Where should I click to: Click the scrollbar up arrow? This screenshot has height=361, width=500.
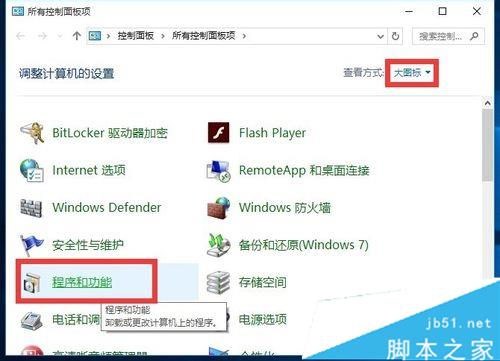487,103
